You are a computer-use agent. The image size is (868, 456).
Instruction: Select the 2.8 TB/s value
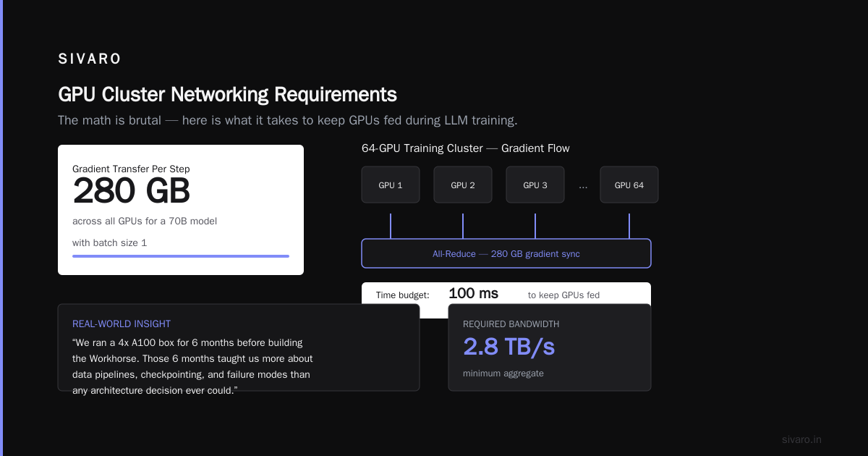click(509, 347)
